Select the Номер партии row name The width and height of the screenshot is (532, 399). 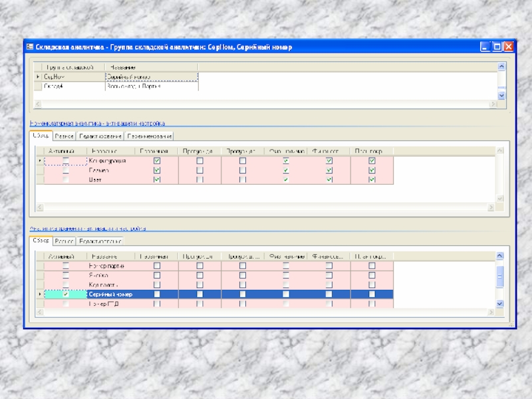106,265
